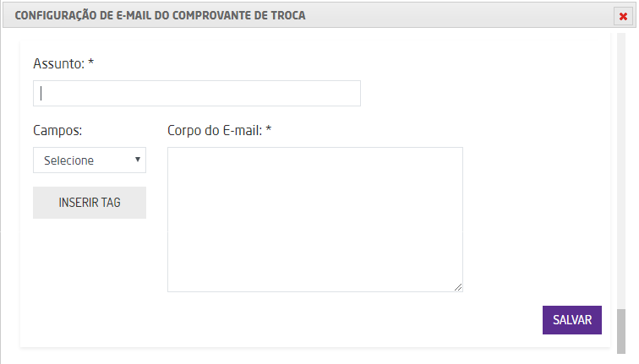
Task: Click the Campos label
Action: tap(57, 131)
